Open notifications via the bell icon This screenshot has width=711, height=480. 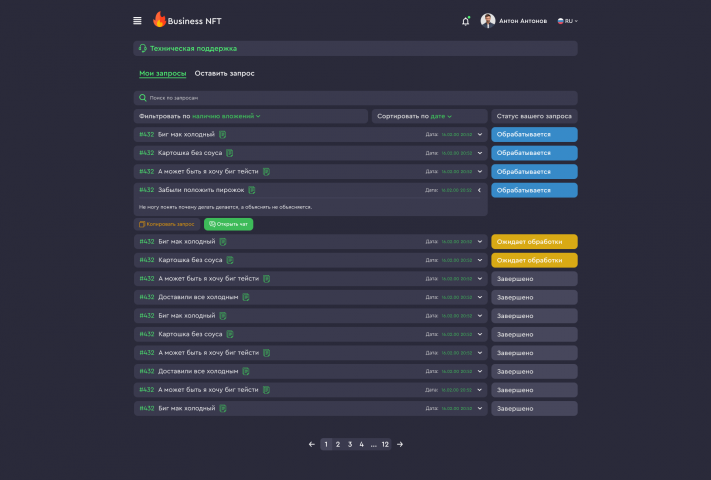[465, 21]
